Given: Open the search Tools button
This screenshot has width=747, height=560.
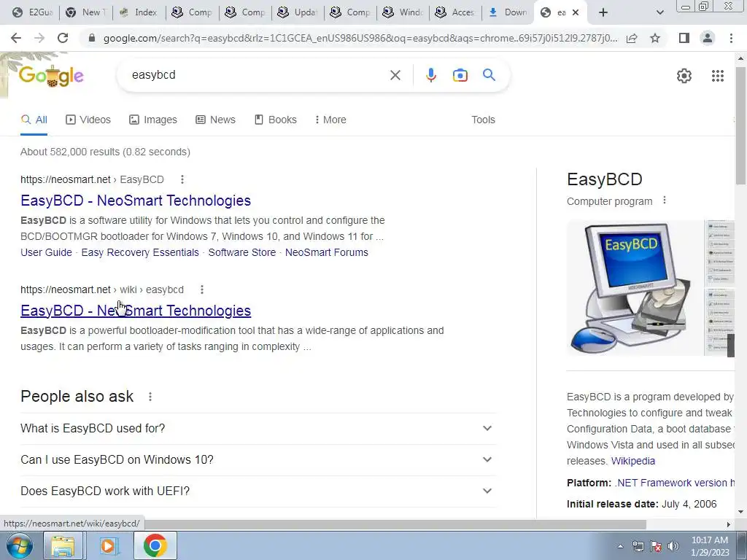Looking at the screenshot, I should (x=483, y=120).
